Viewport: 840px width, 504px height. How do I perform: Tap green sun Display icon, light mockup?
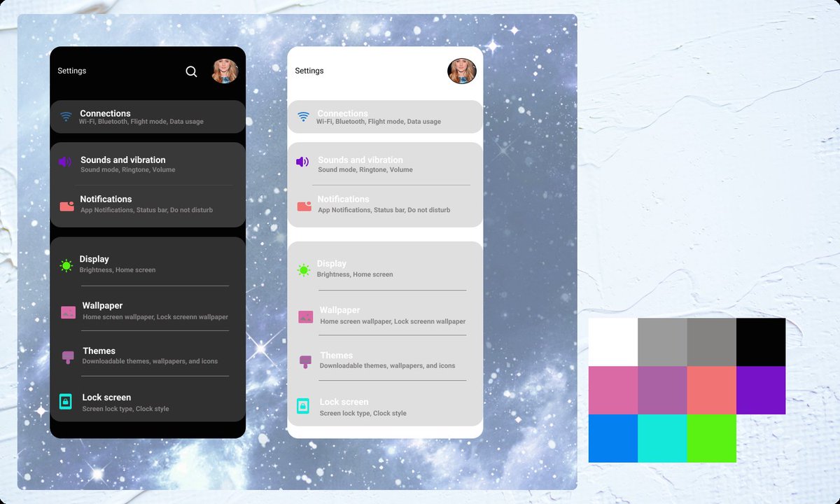click(x=304, y=270)
